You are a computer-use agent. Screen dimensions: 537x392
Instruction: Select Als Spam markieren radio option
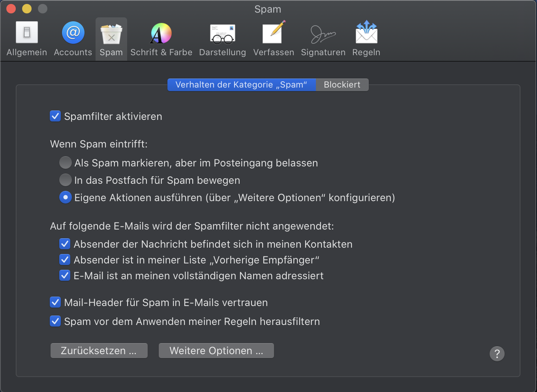point(66,162)
